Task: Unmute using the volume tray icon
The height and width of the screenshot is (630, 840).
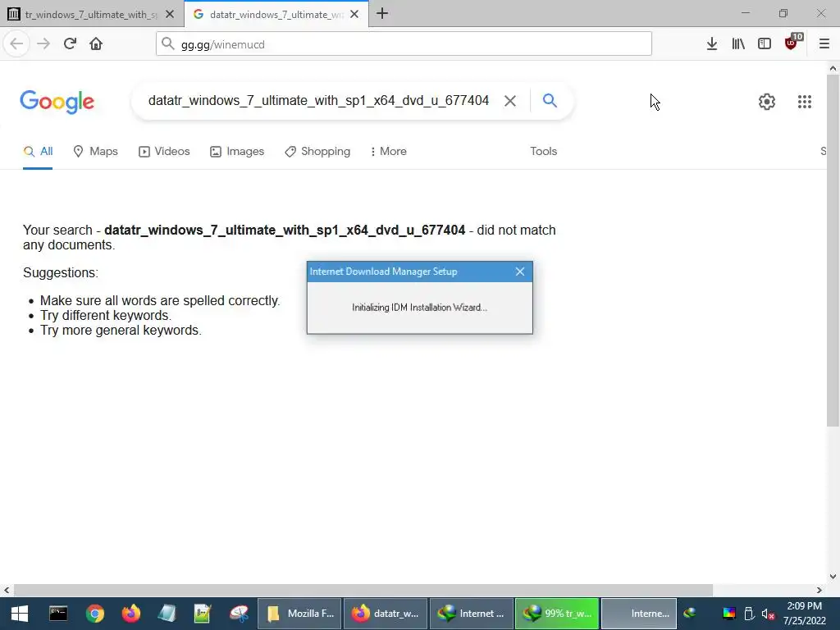Action: 768,614
